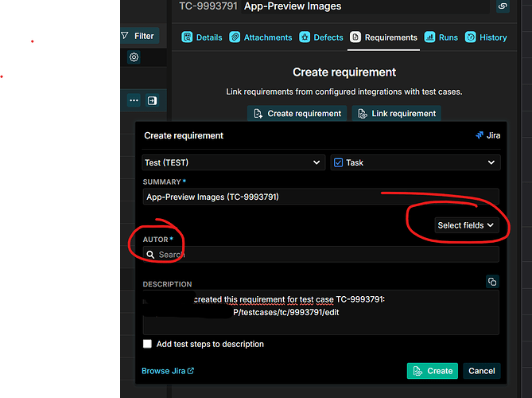The image size is (532, 398).
Task: Show the Runs tab
Action: coord(441,37)
